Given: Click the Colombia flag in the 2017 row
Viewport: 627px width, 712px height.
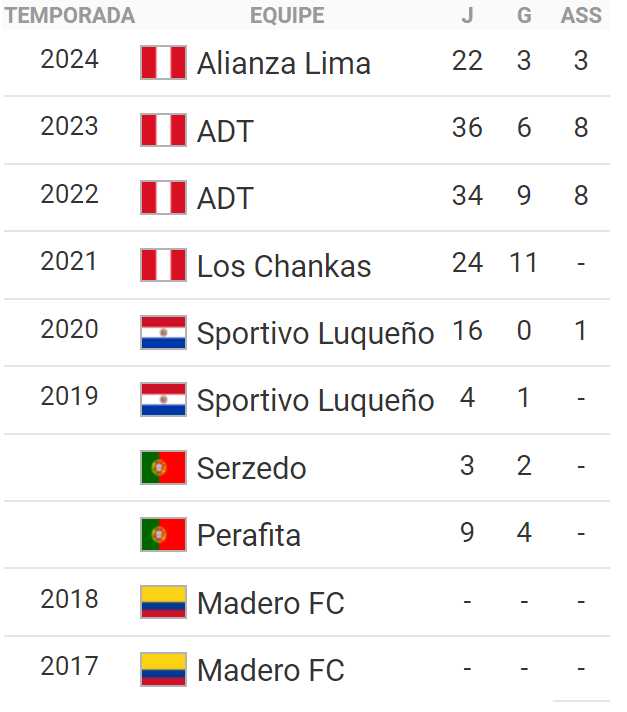Looking at the screenshot, I should (163, 670).
